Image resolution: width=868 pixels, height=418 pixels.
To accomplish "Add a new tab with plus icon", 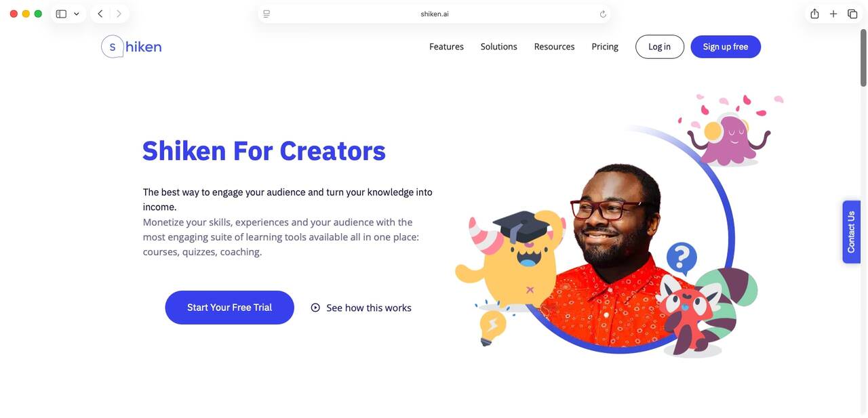I will [x=833, y=14].
